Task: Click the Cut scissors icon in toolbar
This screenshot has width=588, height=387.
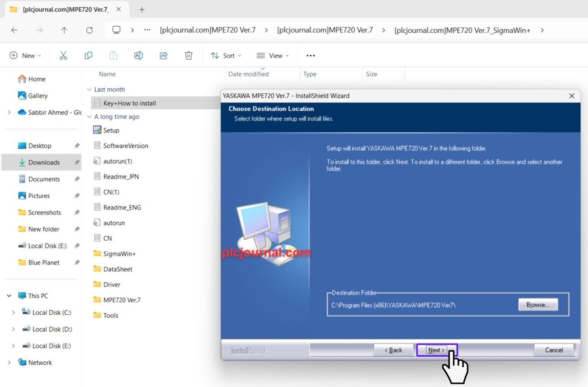Action: tap(63, 55)
